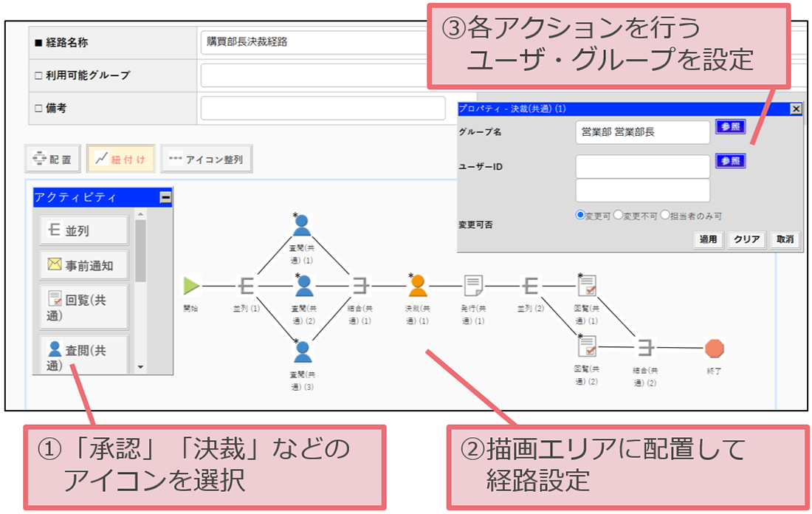Select the 回覧(共通) (2) node
Image resolution: width=812 pixels, height=514 pixels.
[587, 346]
